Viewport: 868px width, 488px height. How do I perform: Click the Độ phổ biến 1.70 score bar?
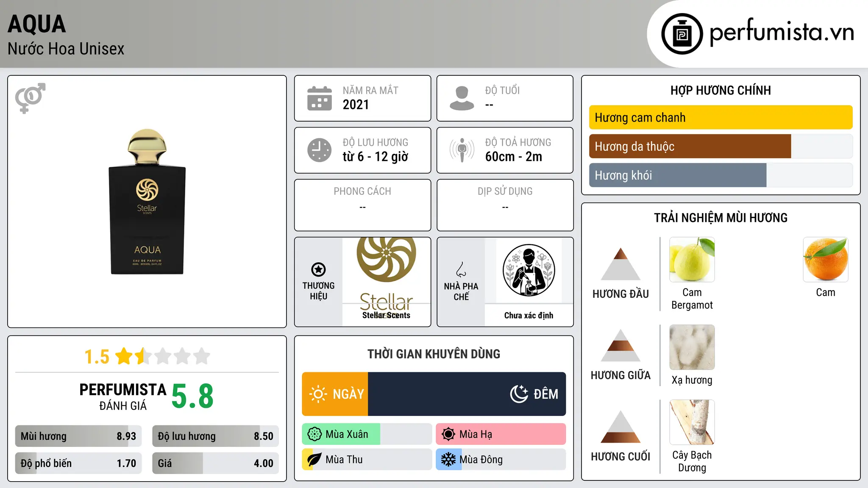78,463
